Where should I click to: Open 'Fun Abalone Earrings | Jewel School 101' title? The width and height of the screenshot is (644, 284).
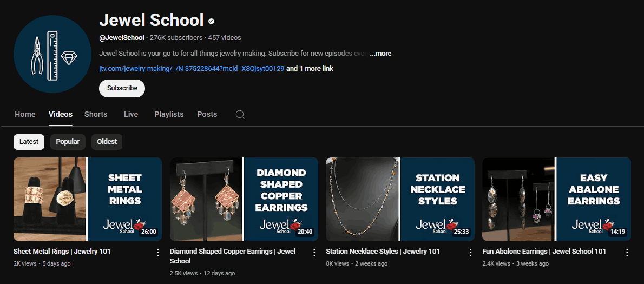544,251
